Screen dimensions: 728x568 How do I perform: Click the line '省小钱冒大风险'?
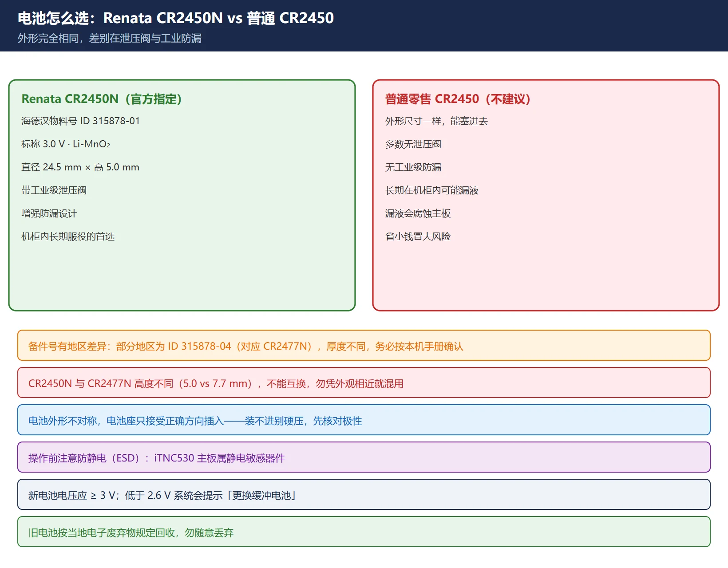pyautogui.click(x=418, y=237)
